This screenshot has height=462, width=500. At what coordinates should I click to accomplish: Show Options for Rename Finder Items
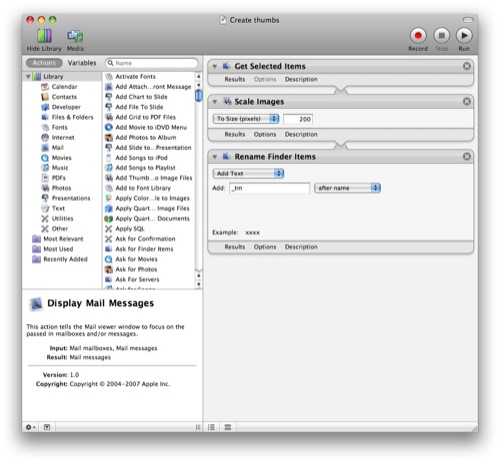[265, 247]
